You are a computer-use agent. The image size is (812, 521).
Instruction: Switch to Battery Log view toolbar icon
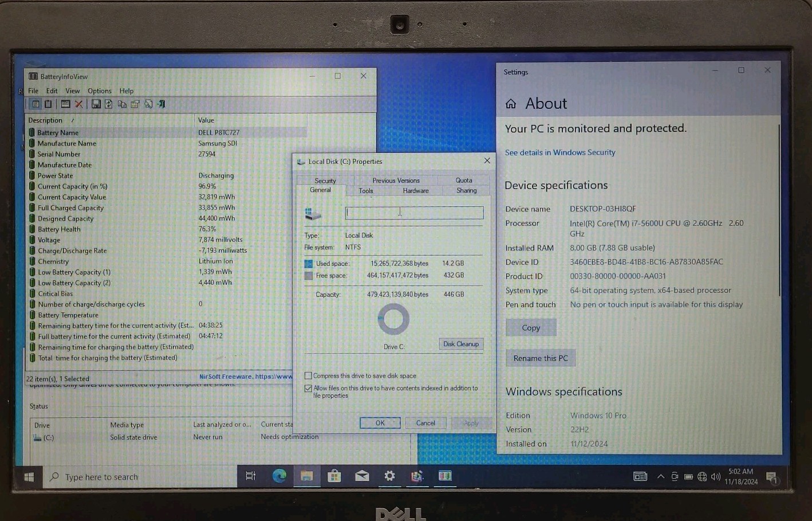coord(49,104)
